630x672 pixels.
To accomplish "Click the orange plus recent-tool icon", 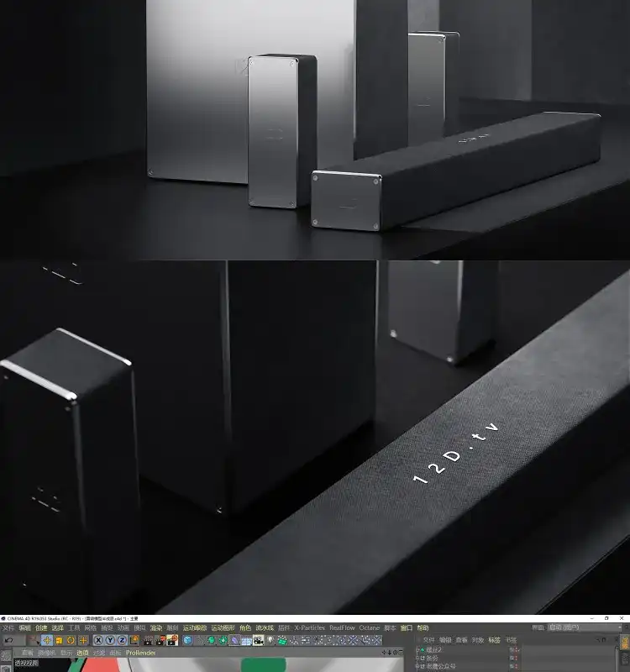I will pos(83,640).
